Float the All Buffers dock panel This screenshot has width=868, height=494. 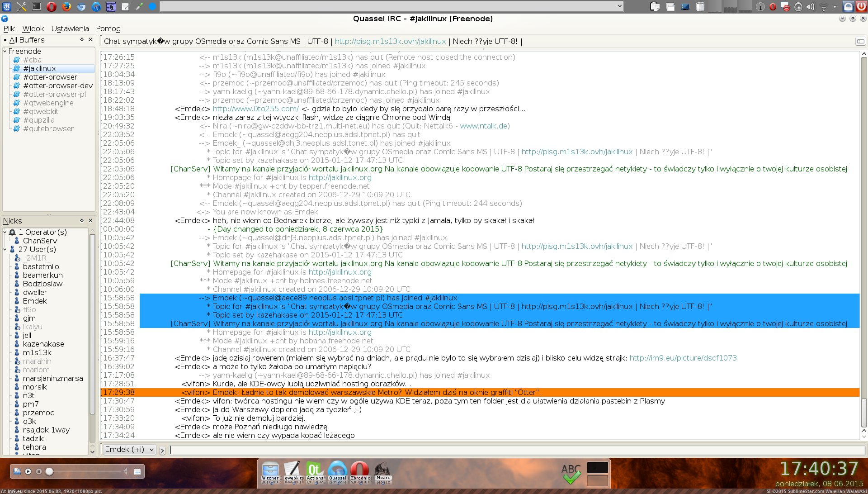82,40
